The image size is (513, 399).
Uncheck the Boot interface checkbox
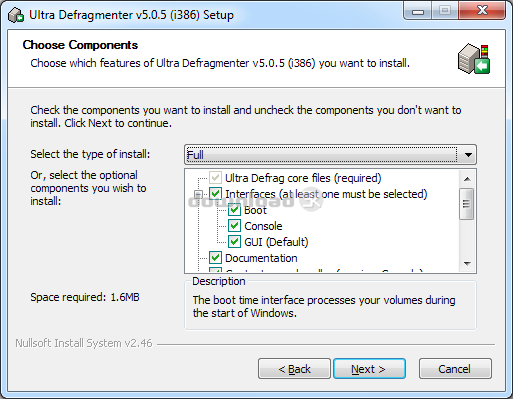point(234,210)
